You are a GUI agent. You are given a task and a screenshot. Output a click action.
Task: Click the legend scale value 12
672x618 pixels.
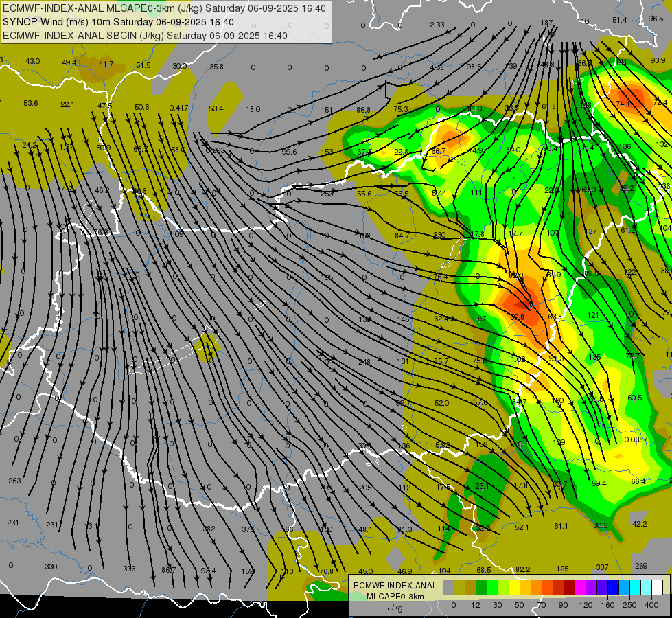pyautogui.click(x=475, y=605)
